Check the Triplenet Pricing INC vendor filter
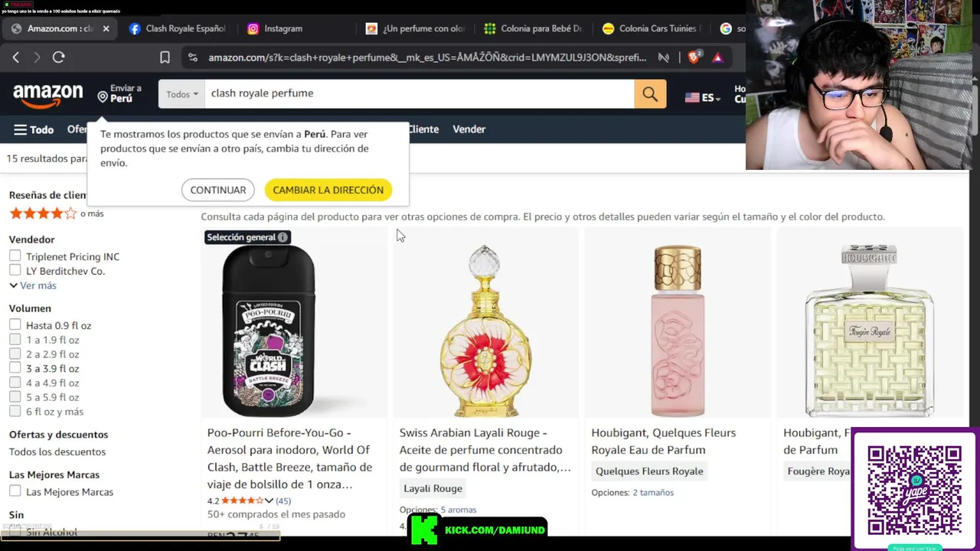Screen dimensions: 980x551 click(x=15, y=256)
